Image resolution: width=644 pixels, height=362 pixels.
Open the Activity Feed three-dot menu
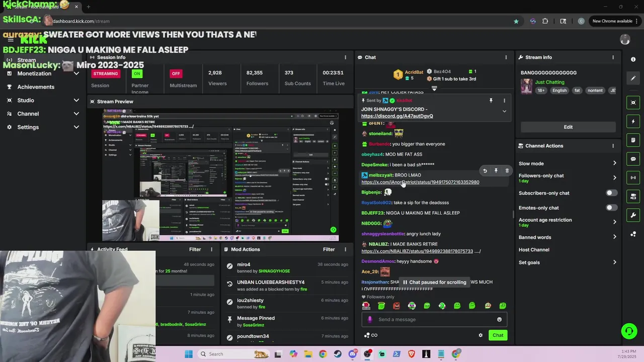tap(211, 249)
